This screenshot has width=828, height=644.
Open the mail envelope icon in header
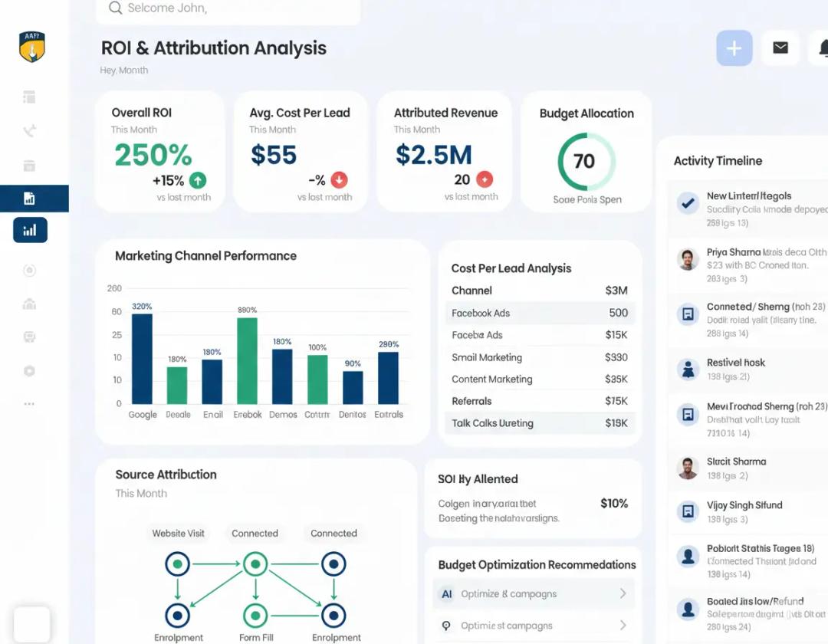[780, 48]
